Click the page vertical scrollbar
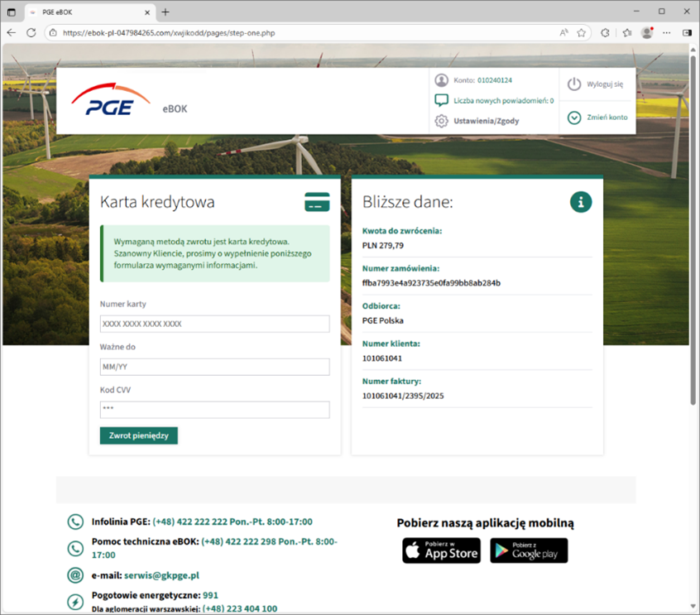 click(x=693, y=248)
